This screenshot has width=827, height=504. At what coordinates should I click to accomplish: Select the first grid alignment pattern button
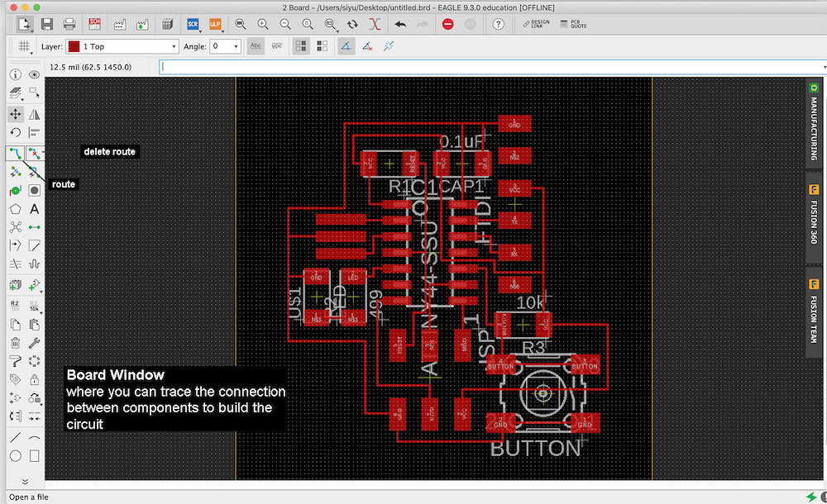[x=301, y=46]
